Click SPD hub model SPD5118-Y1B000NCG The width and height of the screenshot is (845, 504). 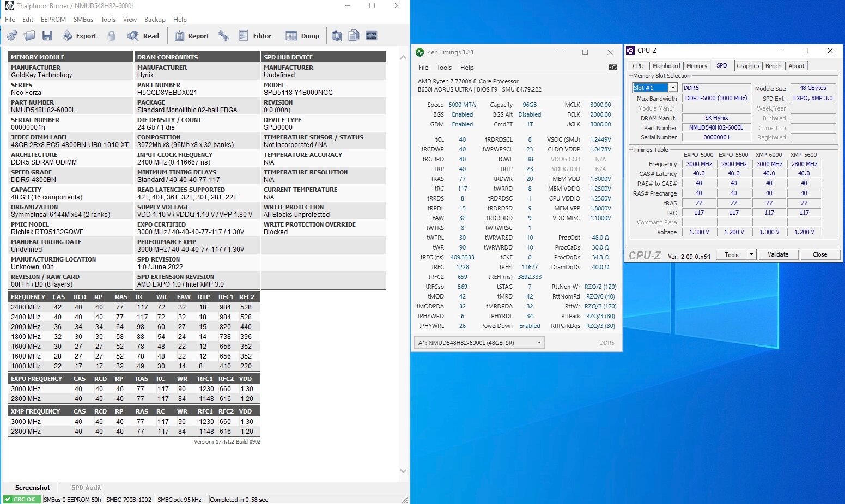pyautogui.click(x=298, y=93)
